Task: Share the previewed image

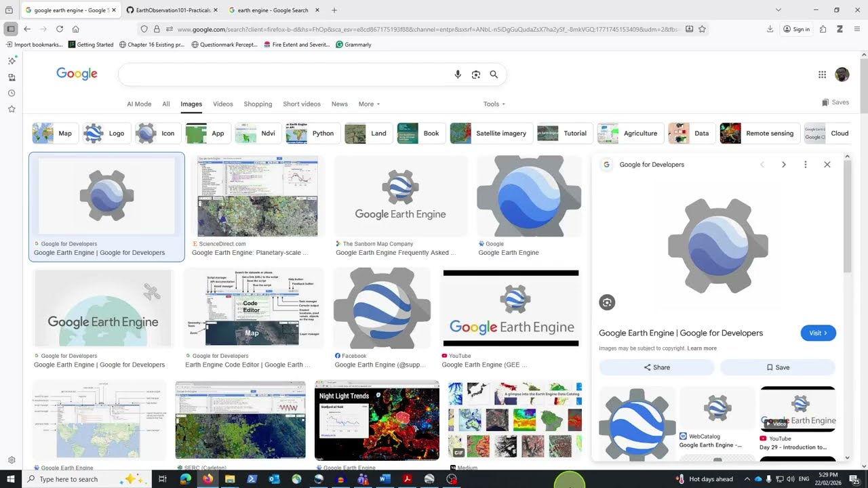Action: point(656,367)
